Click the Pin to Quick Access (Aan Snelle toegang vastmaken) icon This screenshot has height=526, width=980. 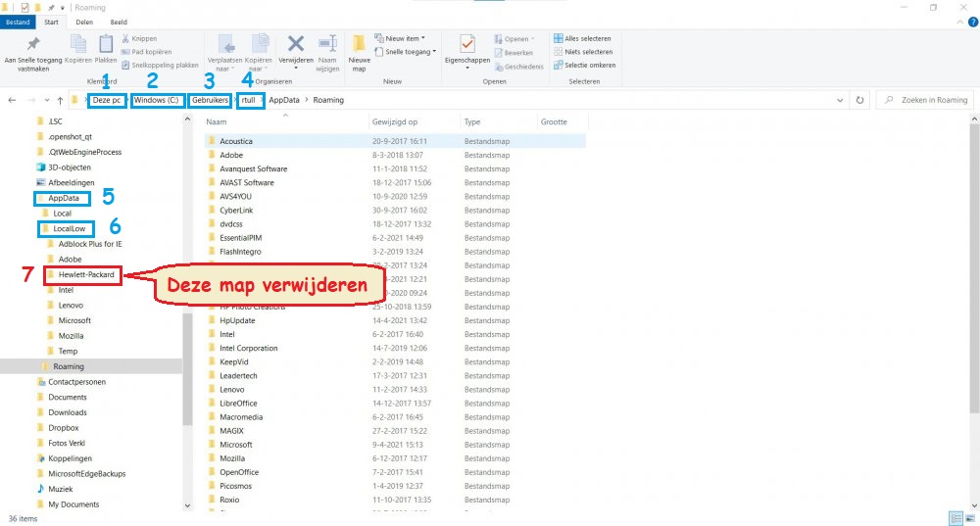pyautogui.click(x=34, y=45)
